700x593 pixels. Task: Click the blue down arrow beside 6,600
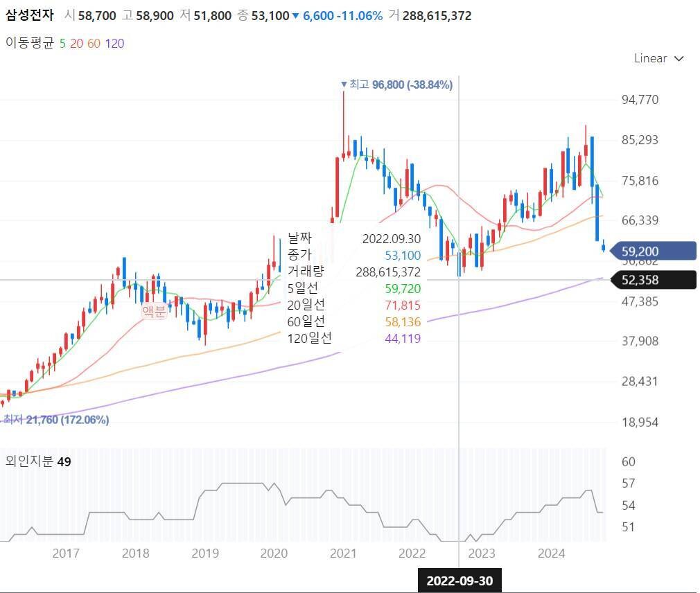(296, 16)
